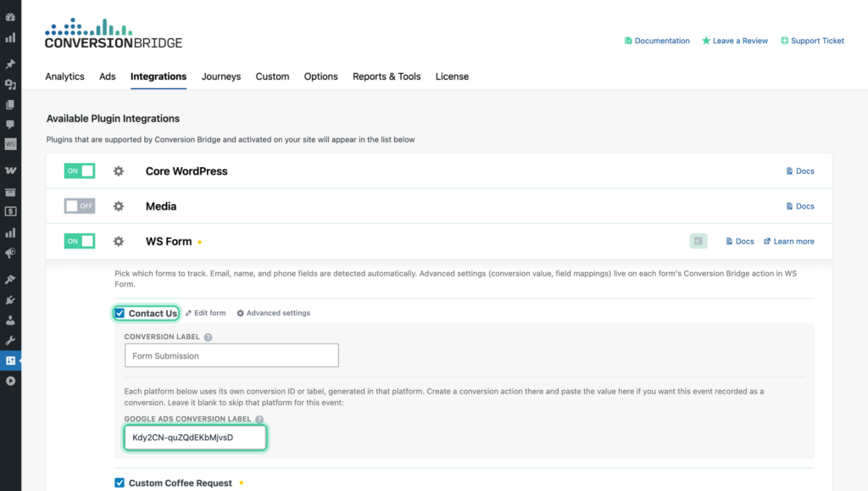
Task: Click Learn more for WS Form
Action: [789, 242]
